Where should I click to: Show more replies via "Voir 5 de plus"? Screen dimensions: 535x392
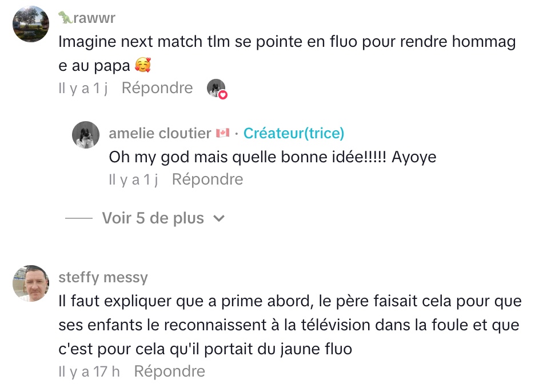[x=153, y=218]
